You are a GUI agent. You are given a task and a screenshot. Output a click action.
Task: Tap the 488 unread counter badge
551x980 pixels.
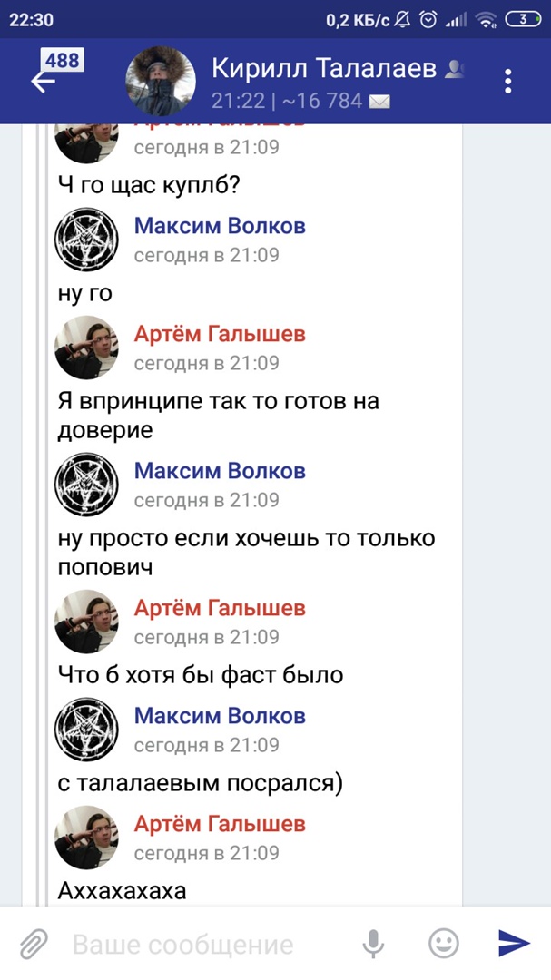pyautogui.click(x=63, y=61)
